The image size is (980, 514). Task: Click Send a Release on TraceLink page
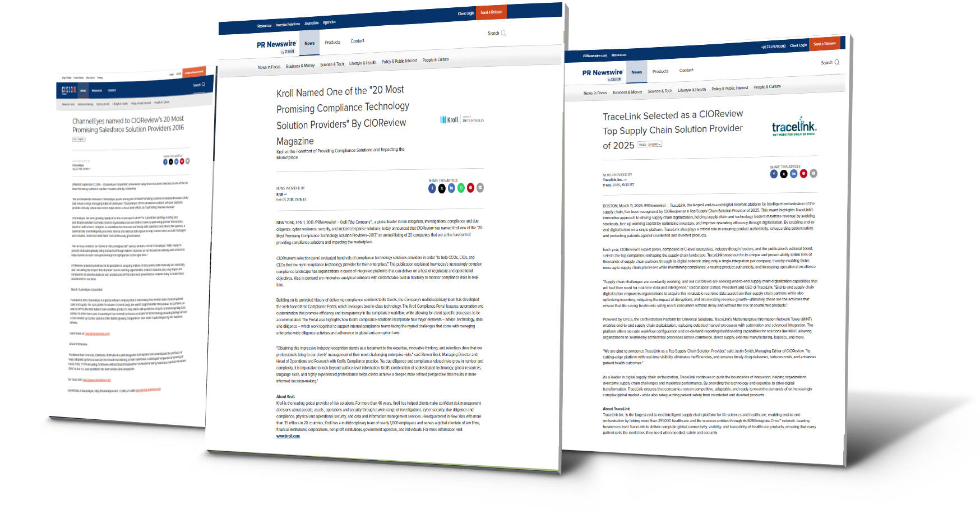(x=825, y=43)
